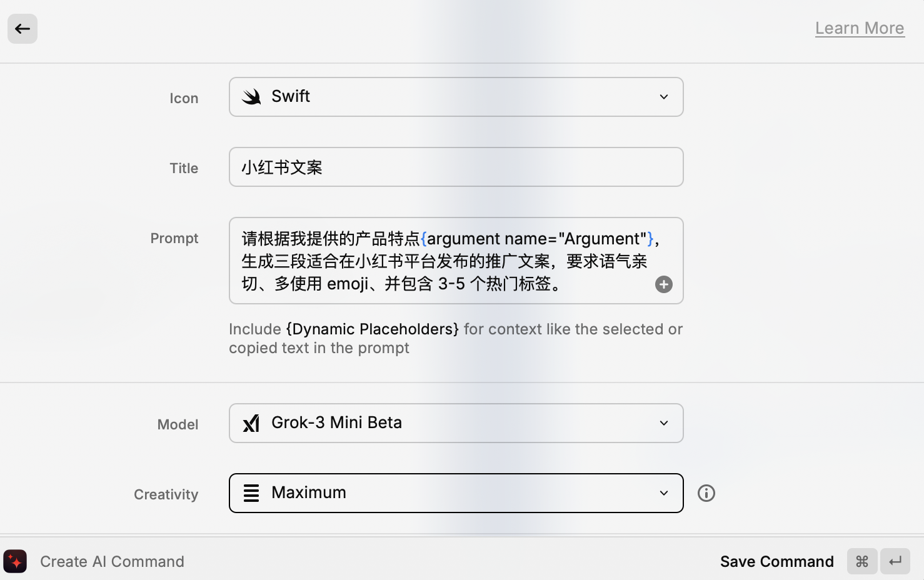Open the Icon dropdown to change Swift icon

[x=663, y=97]
